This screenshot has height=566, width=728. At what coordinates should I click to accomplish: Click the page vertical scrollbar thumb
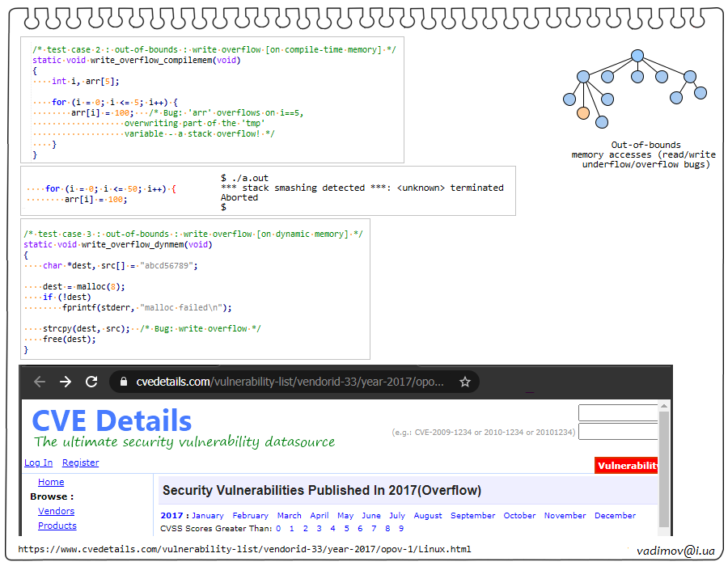664,470
